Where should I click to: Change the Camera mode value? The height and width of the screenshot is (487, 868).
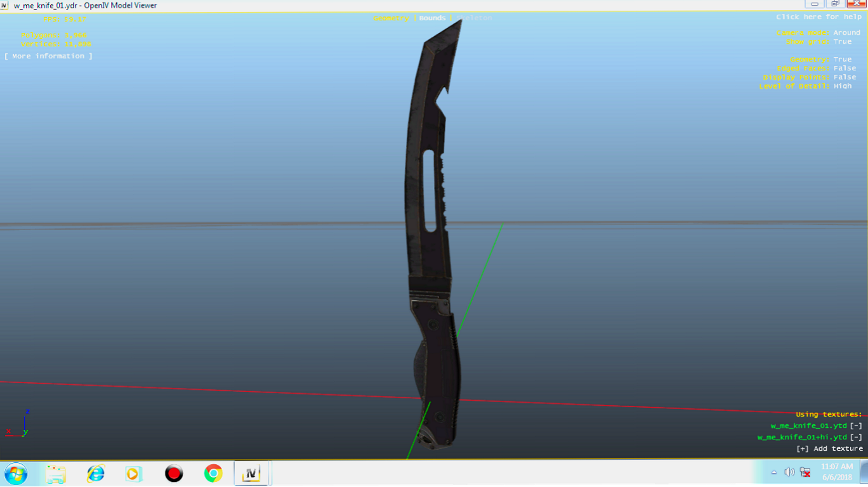pyautogui.click(x=846, y=33)
